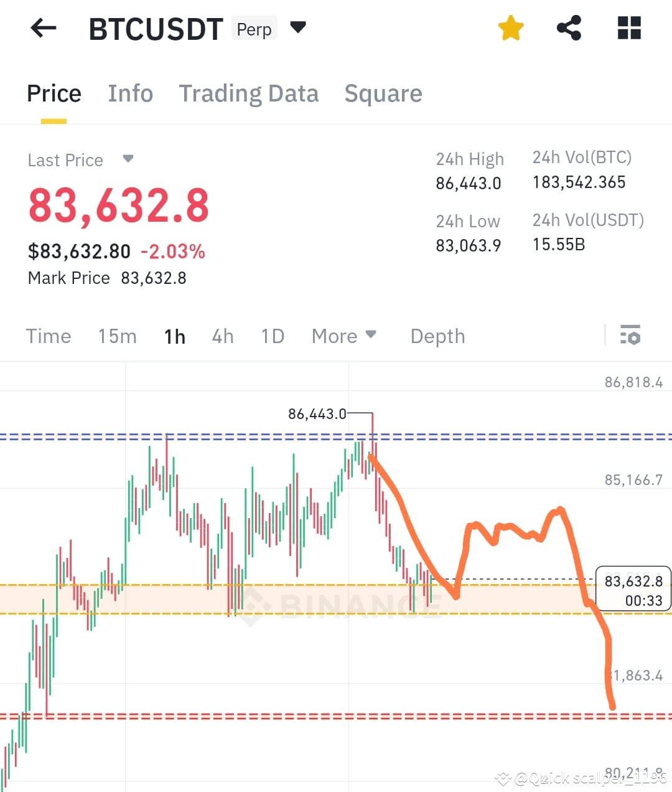Mark BTCUSDT as favorite using star icon

(510, 27)
